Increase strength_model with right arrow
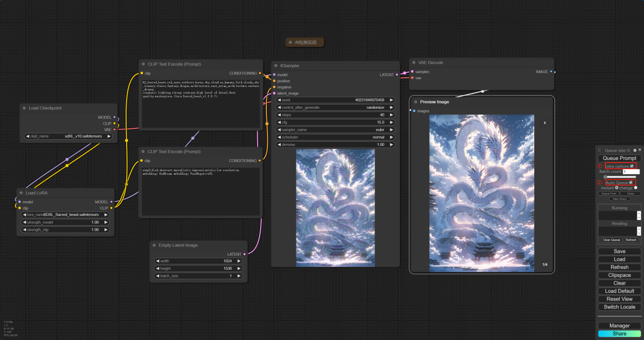 [106, 222]
